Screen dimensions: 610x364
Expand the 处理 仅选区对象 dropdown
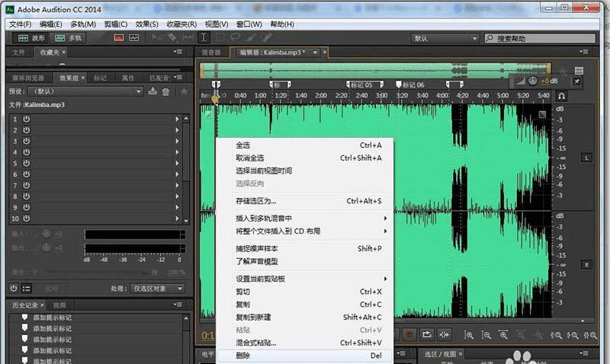158,289
